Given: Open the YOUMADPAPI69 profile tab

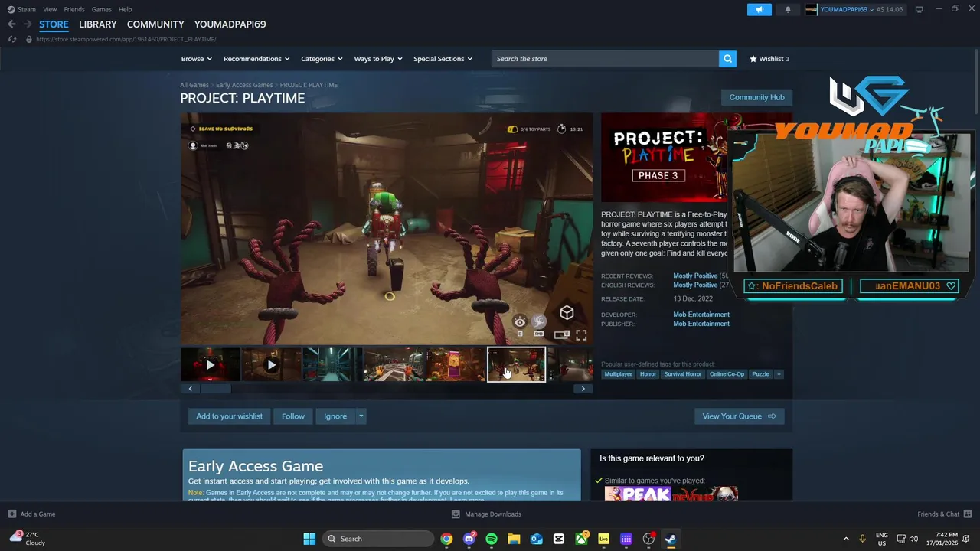Looking at the screenshot, I should coord(230,24).
